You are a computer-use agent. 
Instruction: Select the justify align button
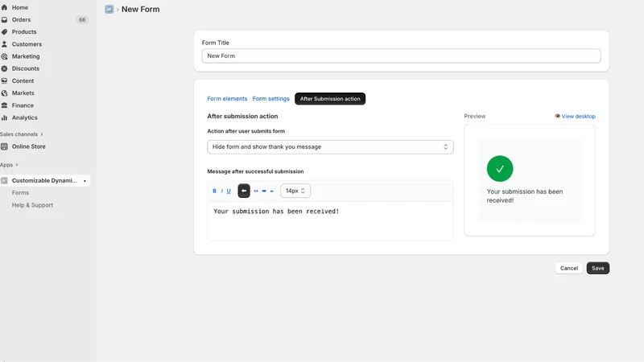coord(271,191)
